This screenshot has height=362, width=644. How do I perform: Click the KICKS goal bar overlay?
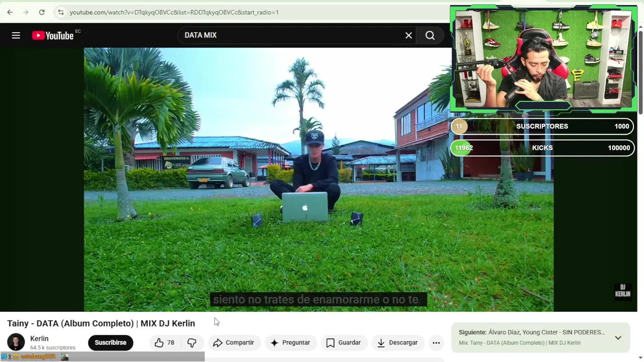pyautogui.click(x=542, y=148)
